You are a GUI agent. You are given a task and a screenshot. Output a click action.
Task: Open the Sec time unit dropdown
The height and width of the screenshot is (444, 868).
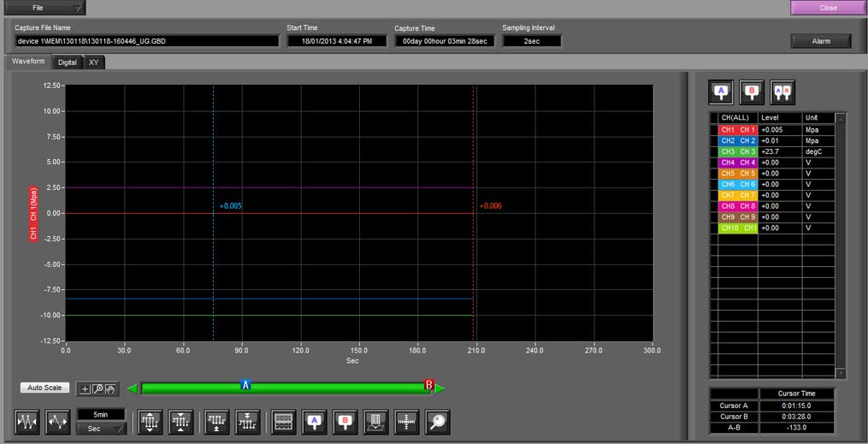point(101,429)
